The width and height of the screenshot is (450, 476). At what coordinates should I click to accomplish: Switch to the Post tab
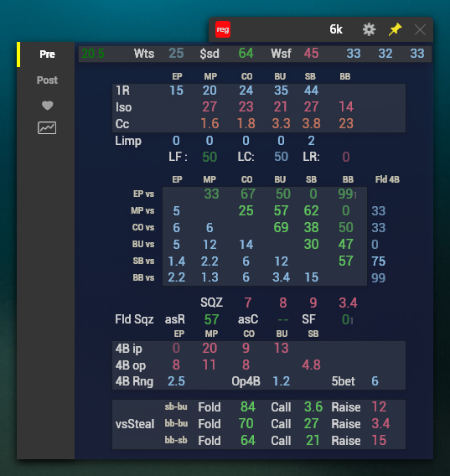47,80
